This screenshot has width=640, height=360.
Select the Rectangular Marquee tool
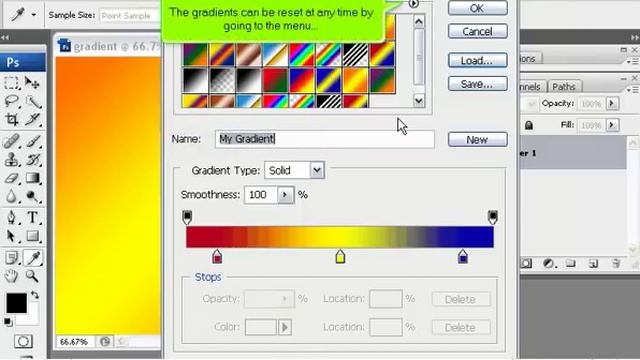[x=11, y=83]
